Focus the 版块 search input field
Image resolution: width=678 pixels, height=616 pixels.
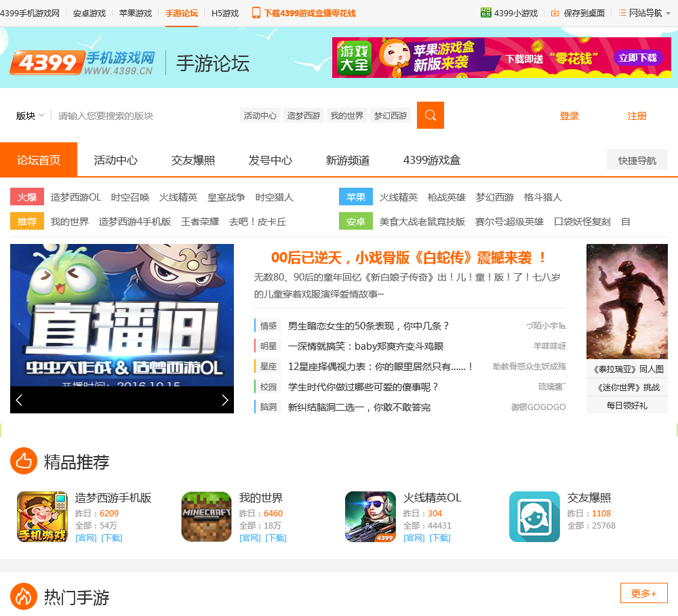click(145, 116)
